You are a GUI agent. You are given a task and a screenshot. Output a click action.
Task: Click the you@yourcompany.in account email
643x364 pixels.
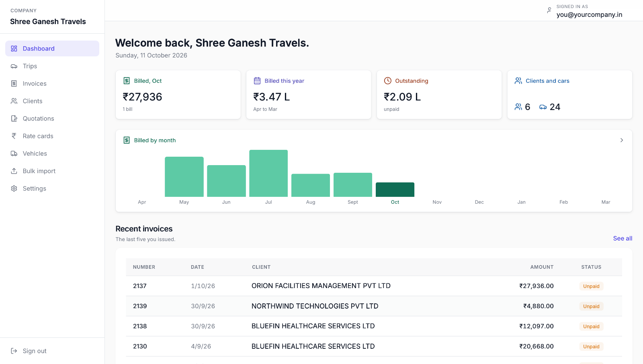589,15
